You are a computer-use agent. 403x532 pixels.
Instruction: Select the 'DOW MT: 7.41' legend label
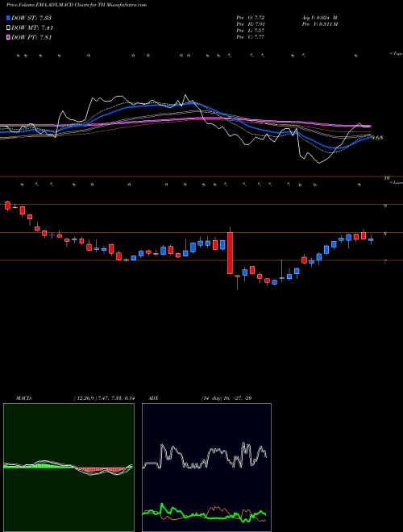[x=32, y=28]
